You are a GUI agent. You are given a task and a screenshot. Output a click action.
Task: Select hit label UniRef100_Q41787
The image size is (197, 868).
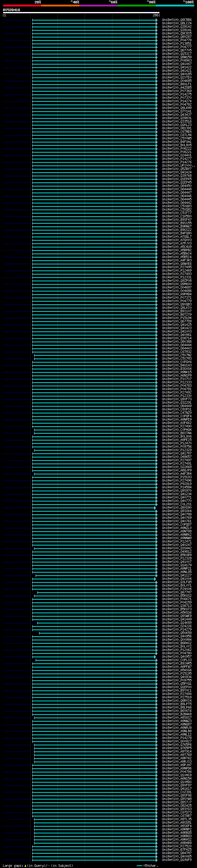176,453
